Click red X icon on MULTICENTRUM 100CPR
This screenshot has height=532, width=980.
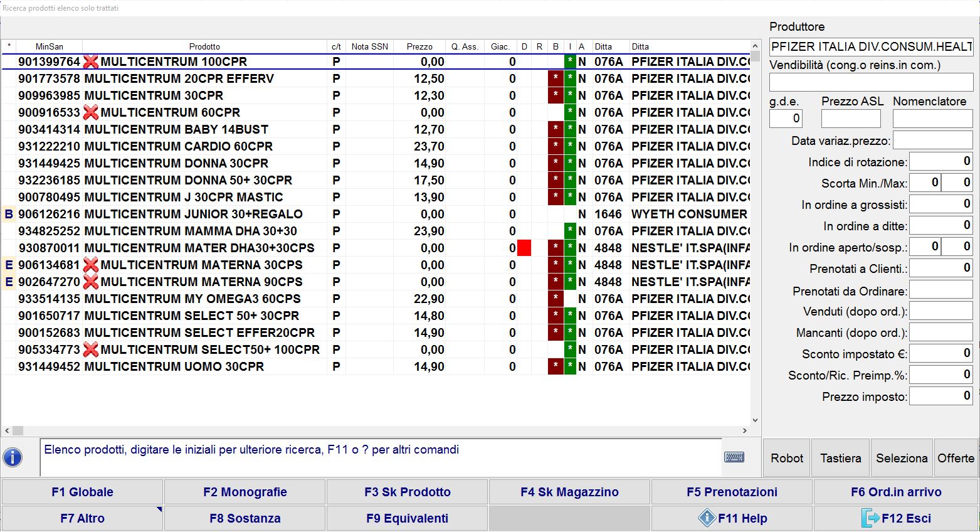click(x=91, y=61)
